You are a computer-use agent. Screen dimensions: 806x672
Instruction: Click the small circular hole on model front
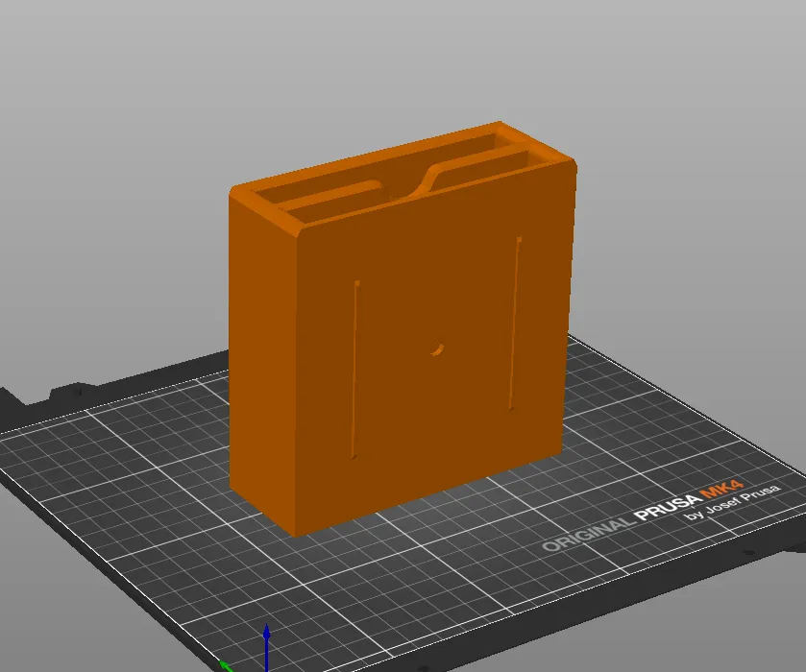(437, 348)
